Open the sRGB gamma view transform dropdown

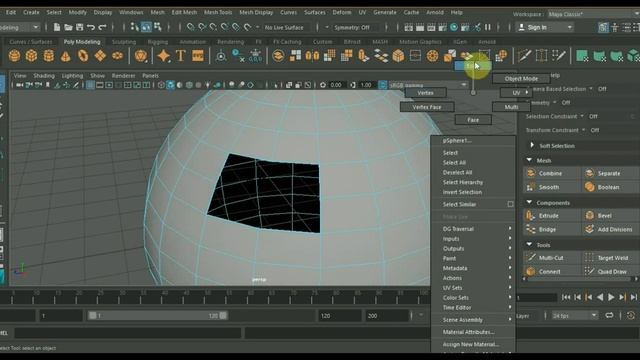coord(428,85)
